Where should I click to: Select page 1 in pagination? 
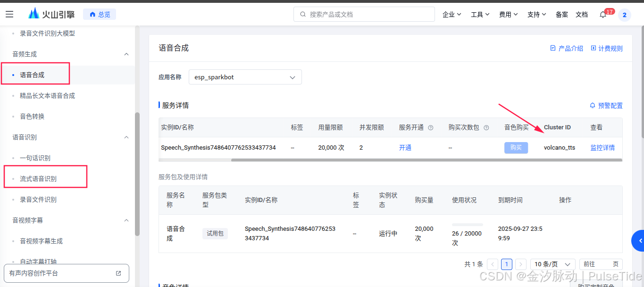(x=507, y=264)
